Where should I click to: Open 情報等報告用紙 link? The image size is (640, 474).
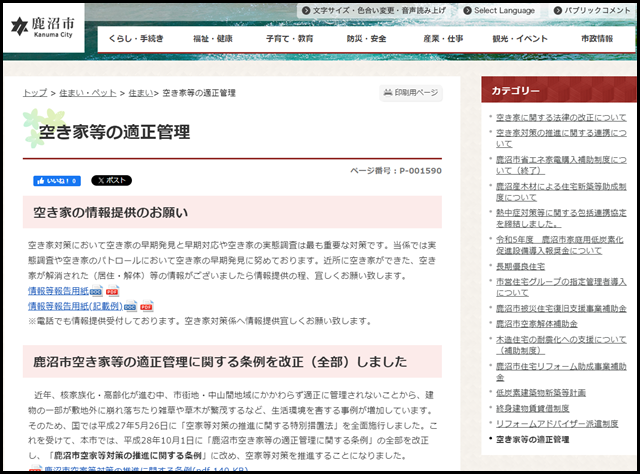pos(58,291)
